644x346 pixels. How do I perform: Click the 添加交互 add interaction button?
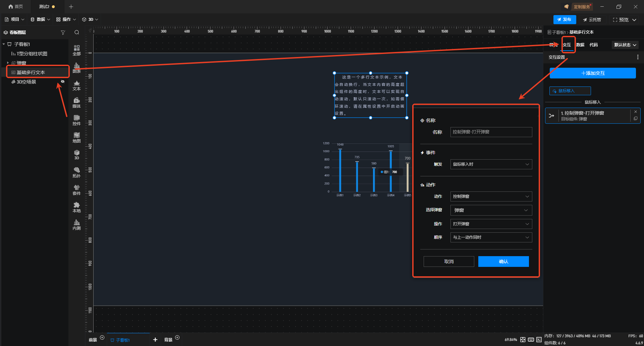point(592,73)
